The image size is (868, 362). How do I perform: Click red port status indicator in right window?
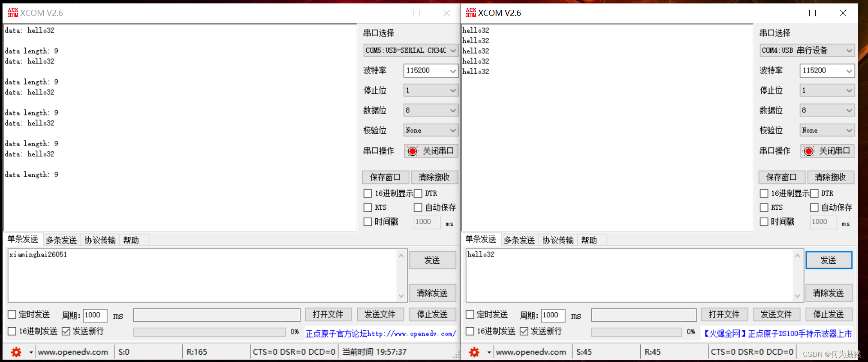(808, 151)
